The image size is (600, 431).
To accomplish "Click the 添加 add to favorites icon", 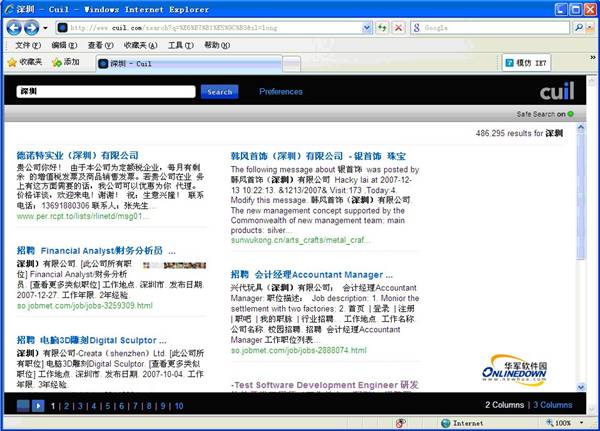I will pyautogui.click(x=66, y=62).
